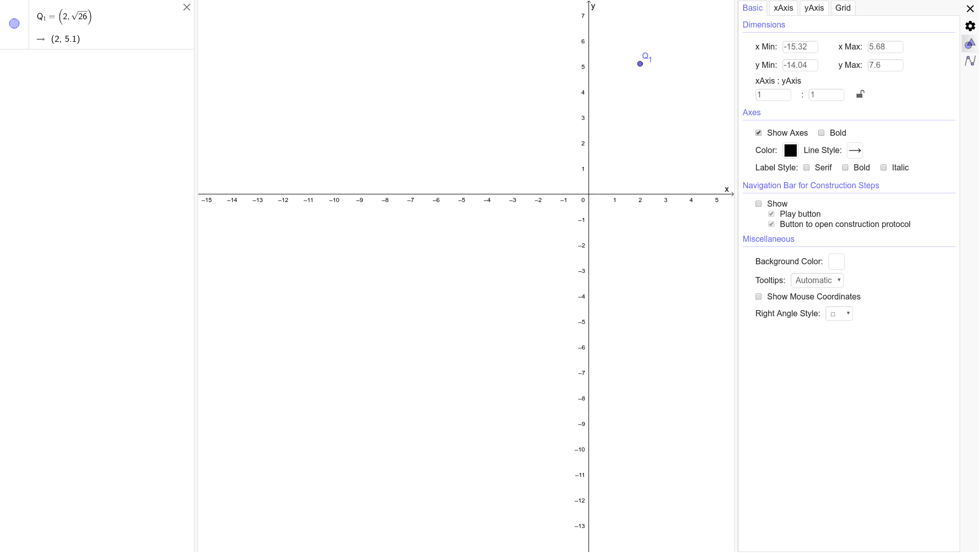Screen dimensions: 980x553
Task: Open the Tooltips Automatic dropdown
Action: coord(817,281)
